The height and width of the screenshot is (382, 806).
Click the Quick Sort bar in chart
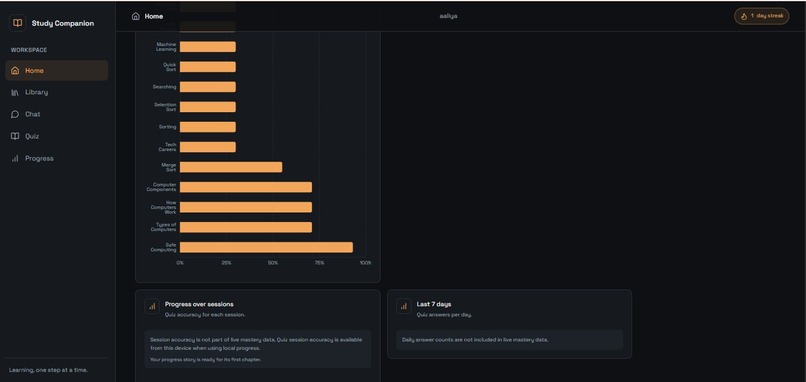208,67
